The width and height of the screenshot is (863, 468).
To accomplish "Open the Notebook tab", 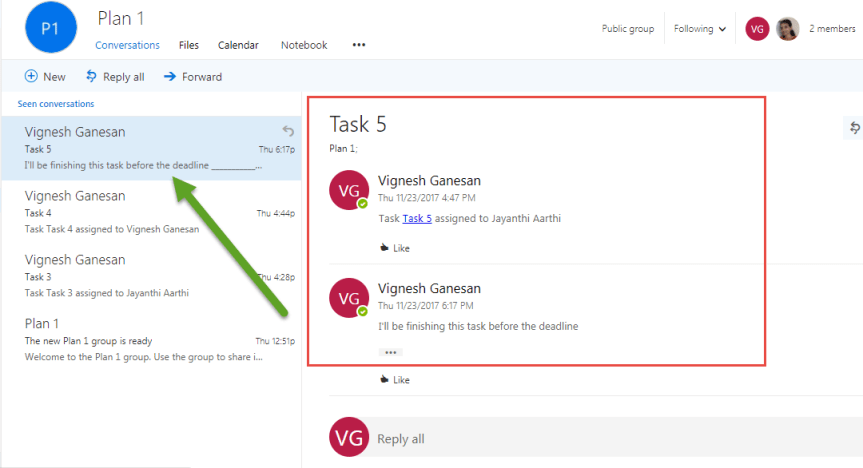I will pos(304,45).
